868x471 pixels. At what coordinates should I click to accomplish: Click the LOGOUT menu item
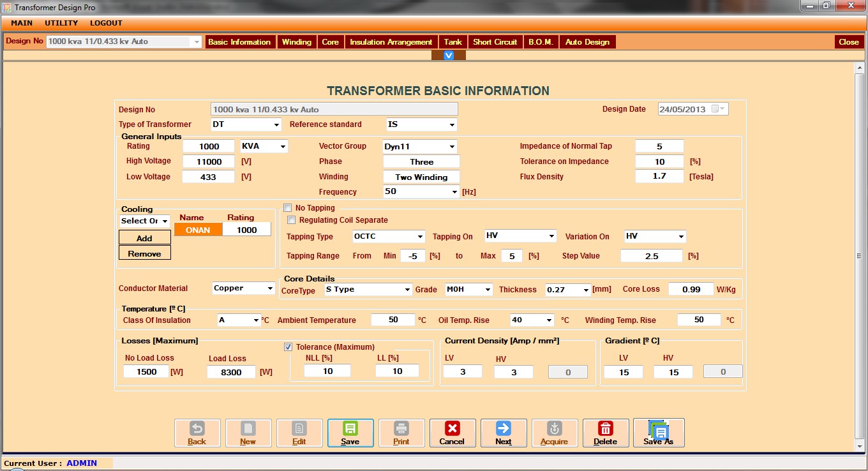click(x=106, y=23)
